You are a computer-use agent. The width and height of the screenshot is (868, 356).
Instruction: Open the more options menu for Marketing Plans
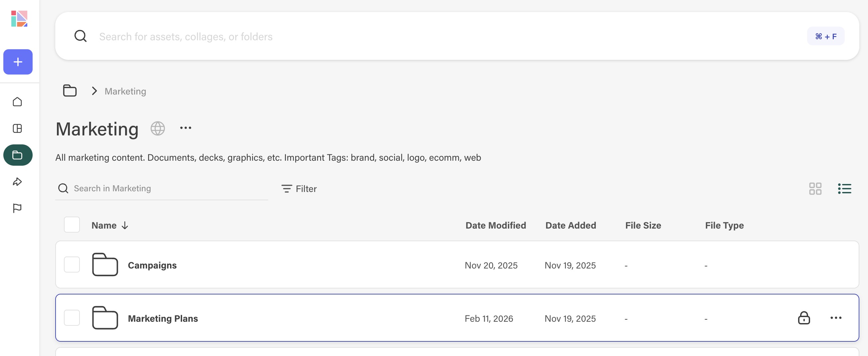[836, 318]
